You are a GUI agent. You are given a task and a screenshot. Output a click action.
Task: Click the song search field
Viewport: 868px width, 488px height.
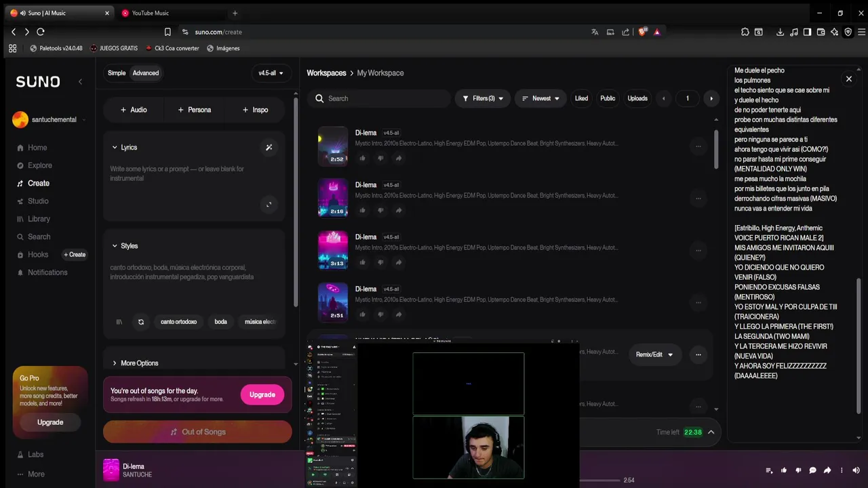(x=378, y=98)
